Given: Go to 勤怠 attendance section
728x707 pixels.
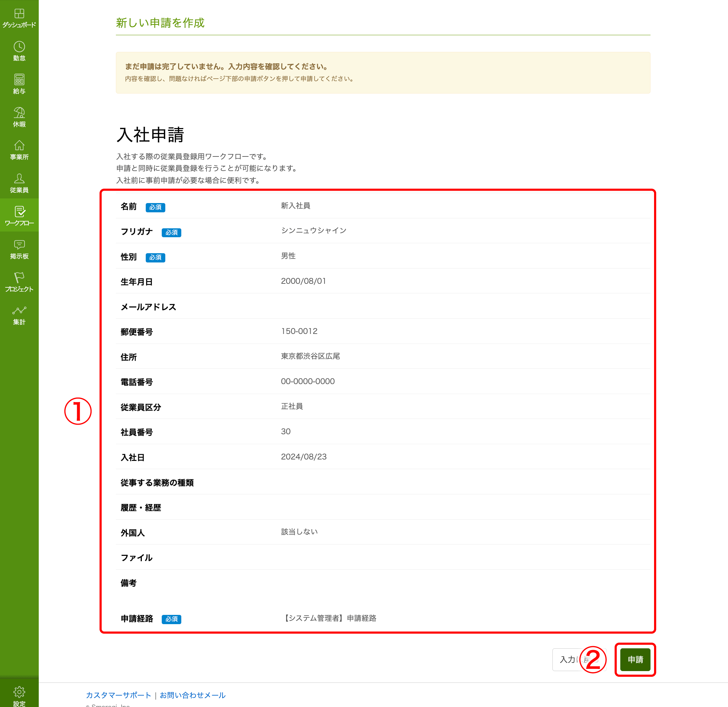Looking at the screenshot, I should (x=19, y=51).
